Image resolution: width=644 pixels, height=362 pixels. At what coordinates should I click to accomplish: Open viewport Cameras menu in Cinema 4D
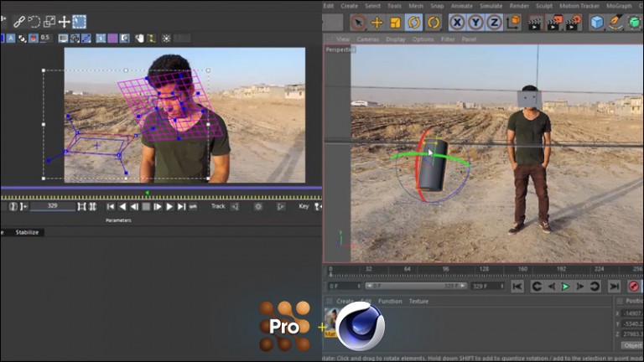click(x=367, y=39)
